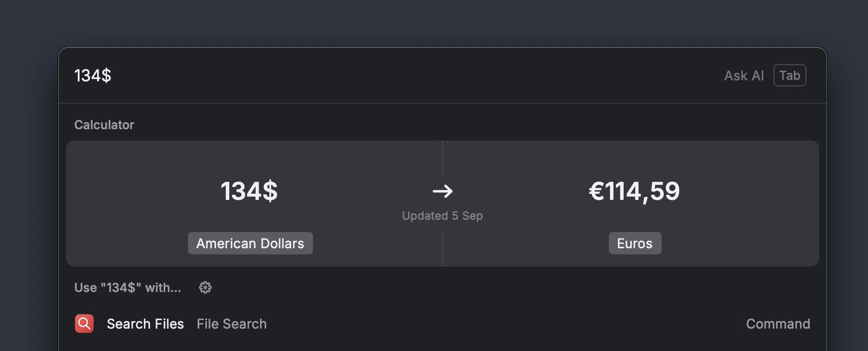
Task: Select the Euros currency tag
Action: (x=635, y=243)
